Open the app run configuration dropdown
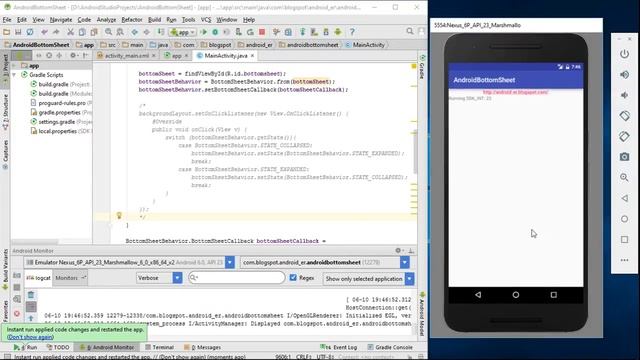640x360 pixels. click(x=182, y=32)
